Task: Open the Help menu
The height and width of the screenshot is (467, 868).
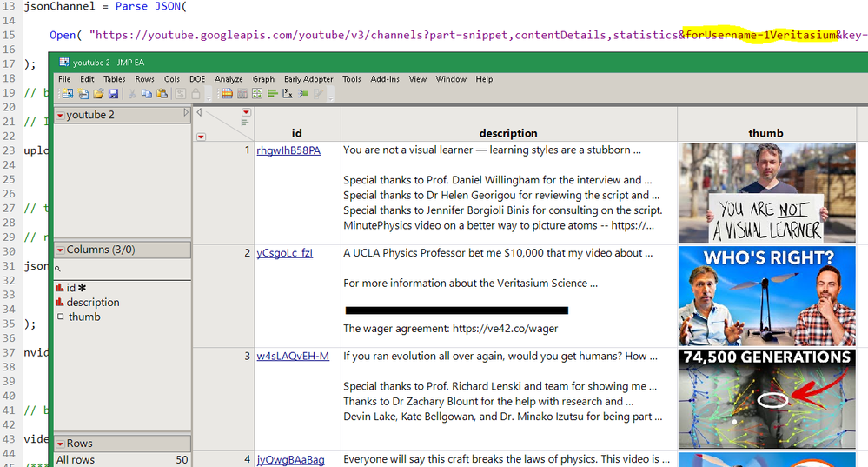Action: click(484, 79)
